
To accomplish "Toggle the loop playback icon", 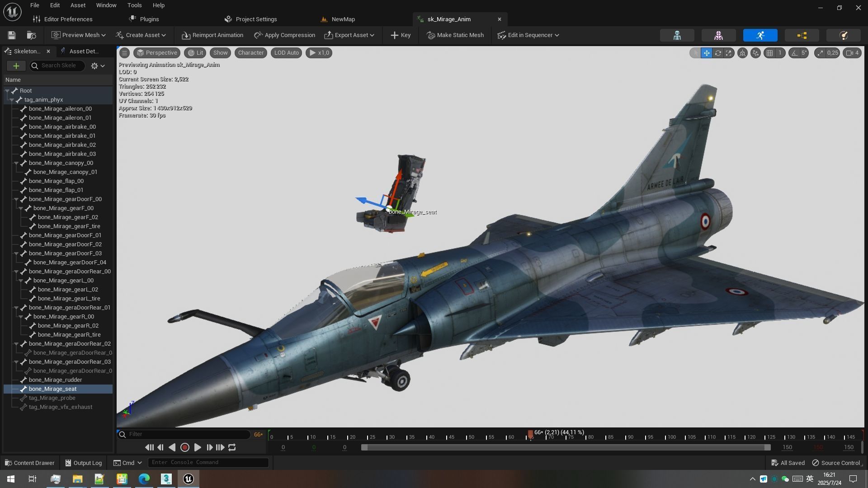I will 232,447.
